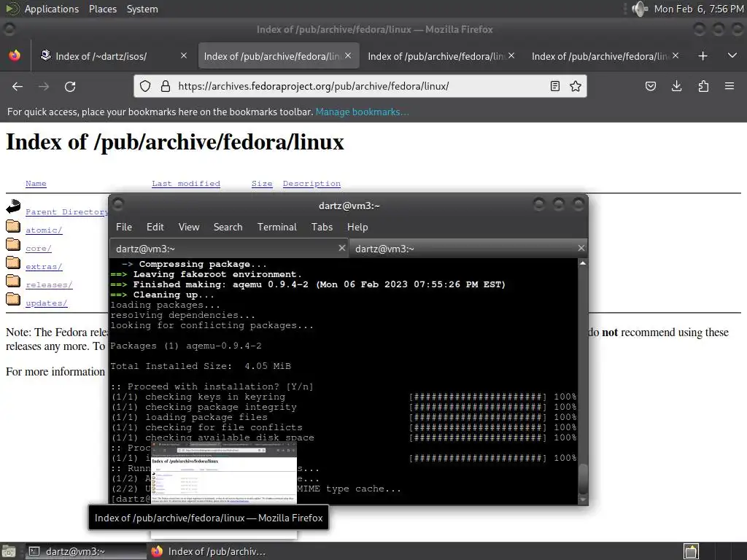
Task: Click Manage bookmarks link
Action: [x=362, y=112]
